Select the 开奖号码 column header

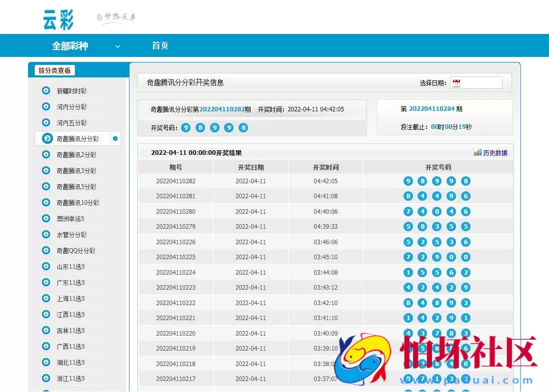point(438,167)
